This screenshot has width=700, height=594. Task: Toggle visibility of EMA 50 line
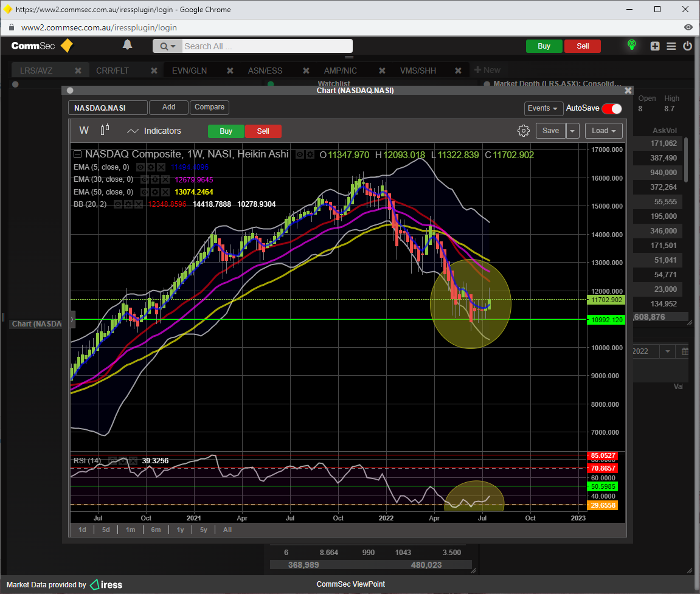(x=145, y=192)
